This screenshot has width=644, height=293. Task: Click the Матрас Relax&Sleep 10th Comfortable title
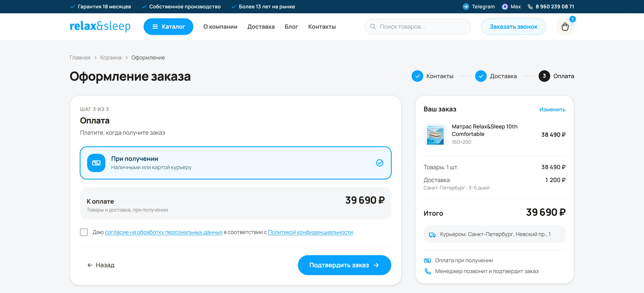click(x=484, y=130)
